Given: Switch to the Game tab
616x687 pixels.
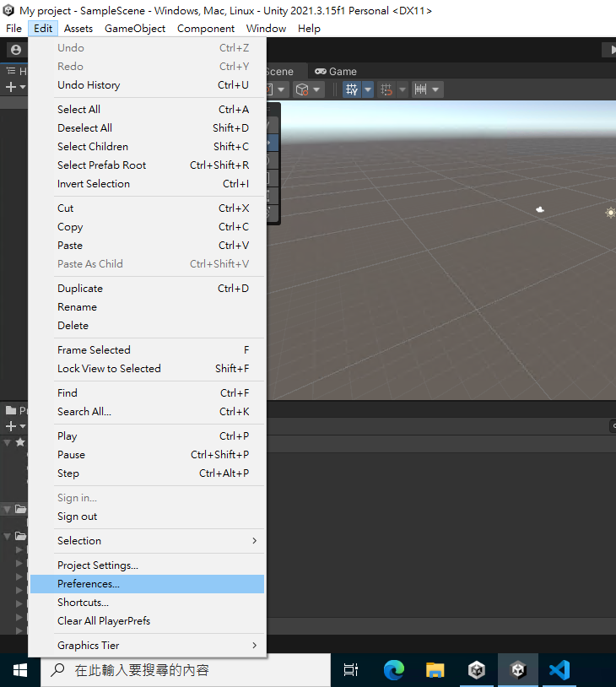Looking at the screenshot, I should [336, 72].
